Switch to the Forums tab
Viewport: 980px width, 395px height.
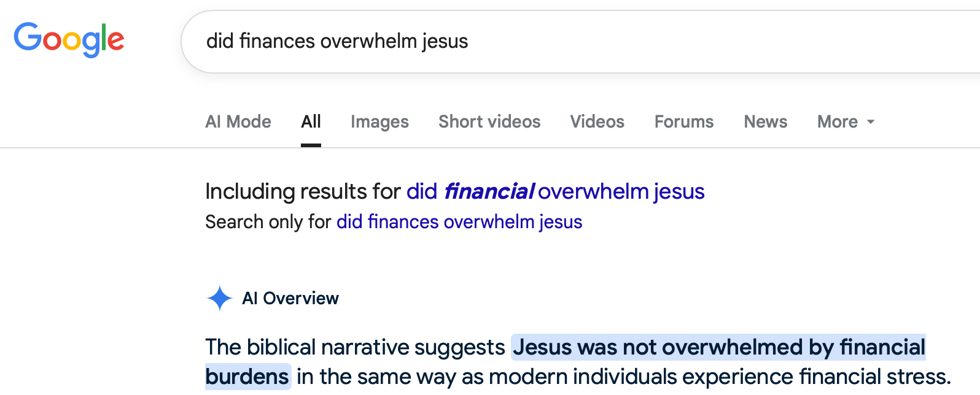[684, 122]
